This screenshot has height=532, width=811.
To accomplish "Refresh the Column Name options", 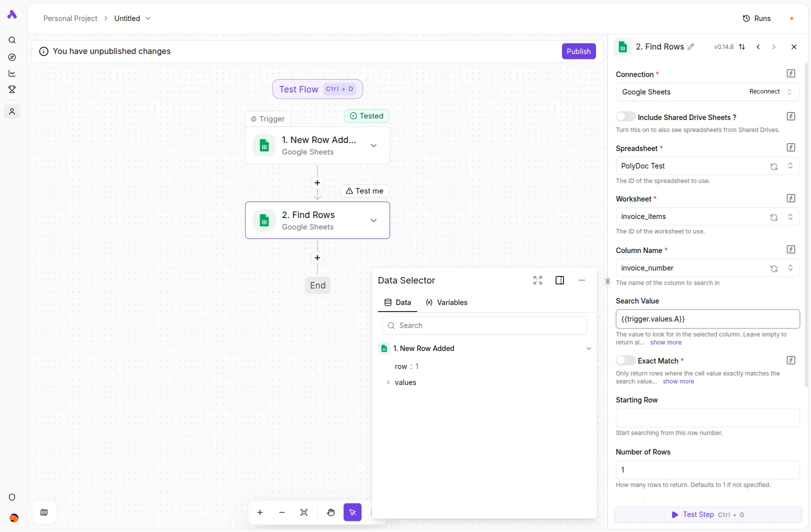I will tap(774, 268).
